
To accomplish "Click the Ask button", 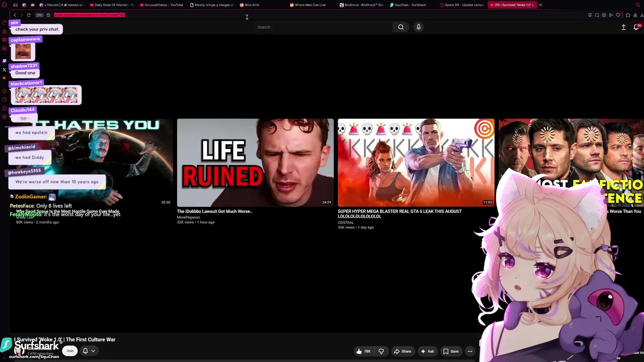I will [427, 351].
